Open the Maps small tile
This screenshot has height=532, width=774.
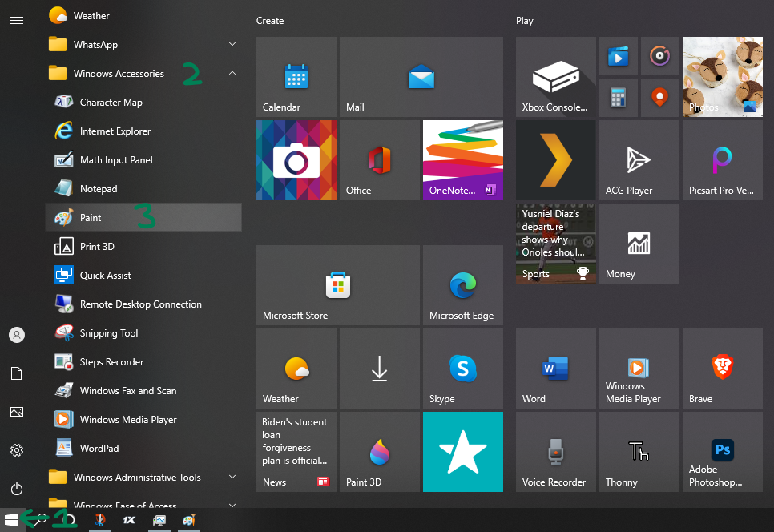(x=660, y=98)
